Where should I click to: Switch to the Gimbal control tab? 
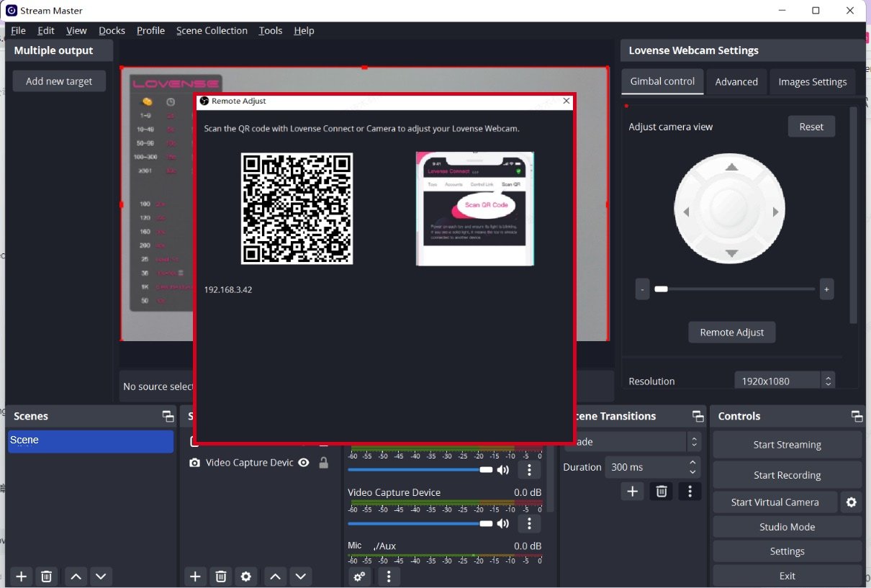[662, 81]
